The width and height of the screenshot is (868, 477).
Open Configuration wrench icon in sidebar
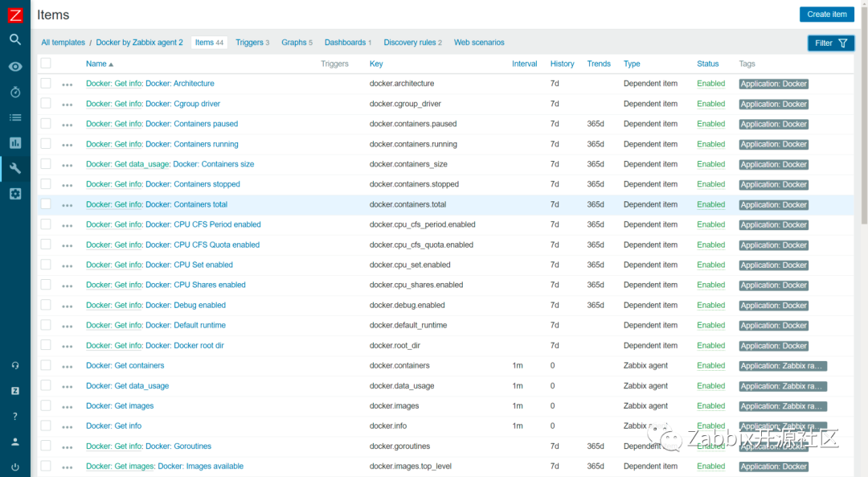pyautogui.click(x=15, y=168)
